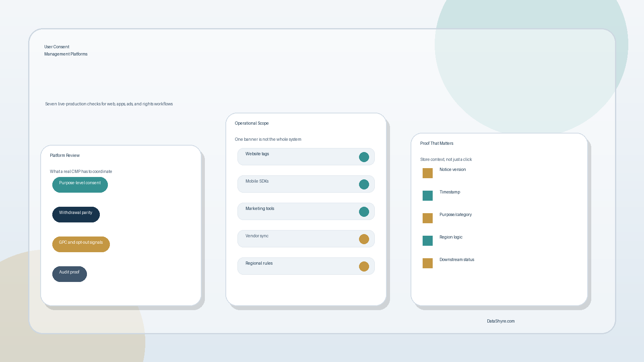Click the Region logic text
Viewport: 644px width, 362px height.
point(451,237)
